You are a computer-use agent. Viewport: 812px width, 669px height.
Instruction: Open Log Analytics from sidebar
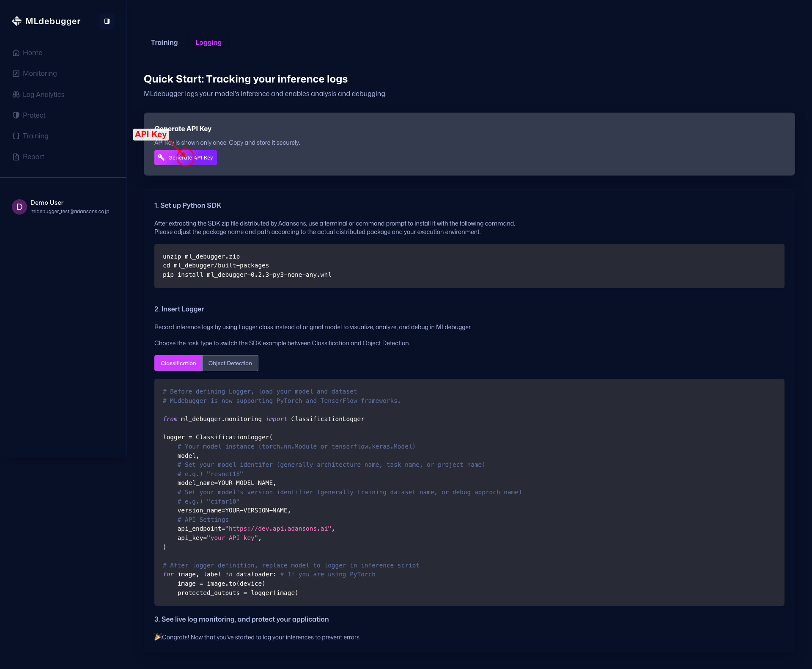click(44, 94)
